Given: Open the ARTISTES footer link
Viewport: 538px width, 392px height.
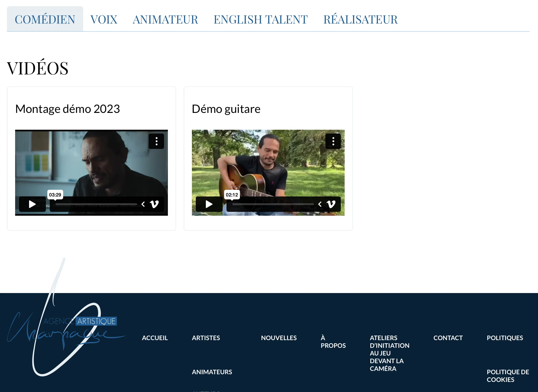Looking at the screenshot, I should [x=206, y=338].
